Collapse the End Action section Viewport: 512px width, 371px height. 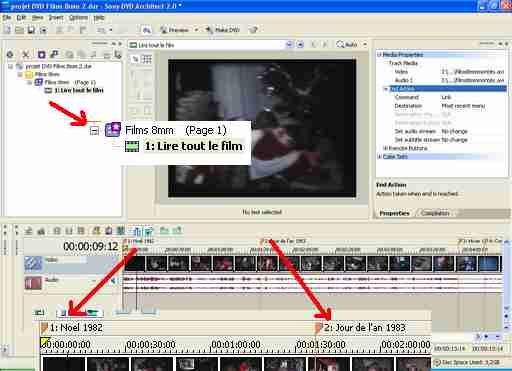click(386, 89)
